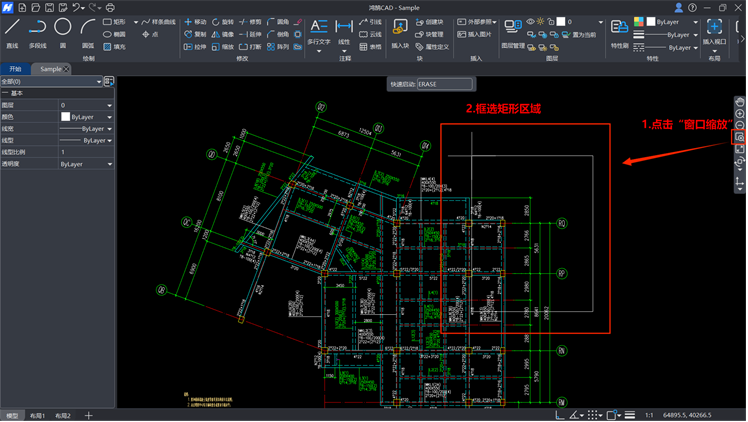Toggle layer freeze sun icon
Image resolution: width=748 pixels, height=422 pixels.
coord(541,21)
